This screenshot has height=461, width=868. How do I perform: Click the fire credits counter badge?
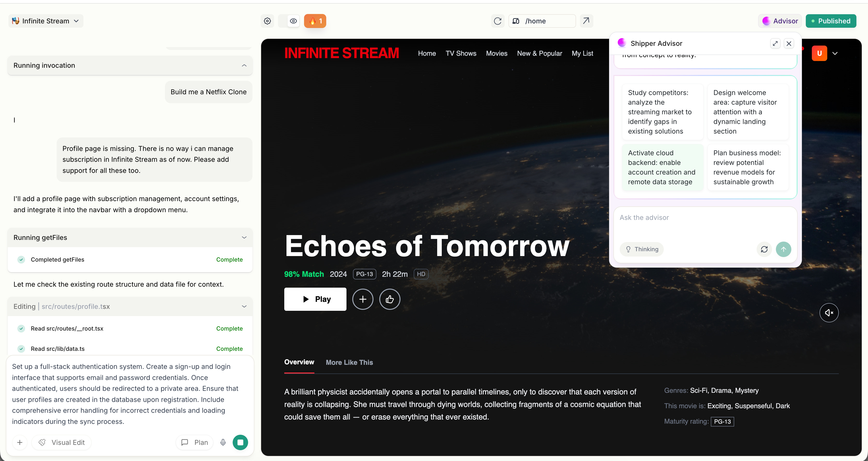point(315,21)
